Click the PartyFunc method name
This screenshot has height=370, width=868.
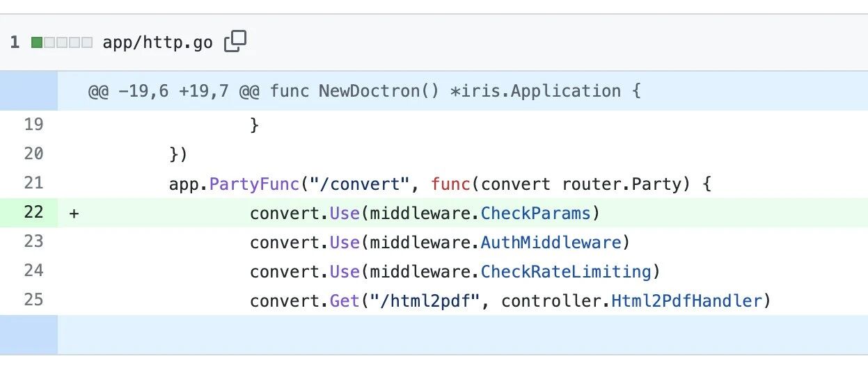point(254,184)
